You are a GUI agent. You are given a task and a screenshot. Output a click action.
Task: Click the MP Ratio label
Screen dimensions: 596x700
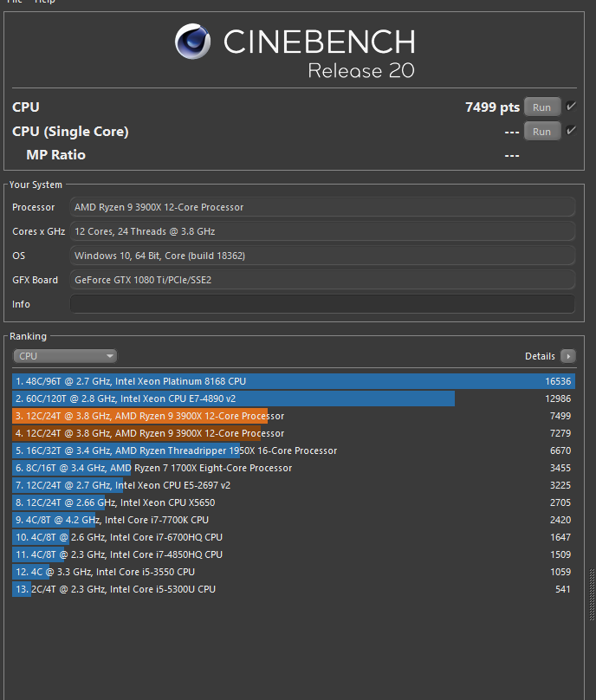[x=55, y=154]
